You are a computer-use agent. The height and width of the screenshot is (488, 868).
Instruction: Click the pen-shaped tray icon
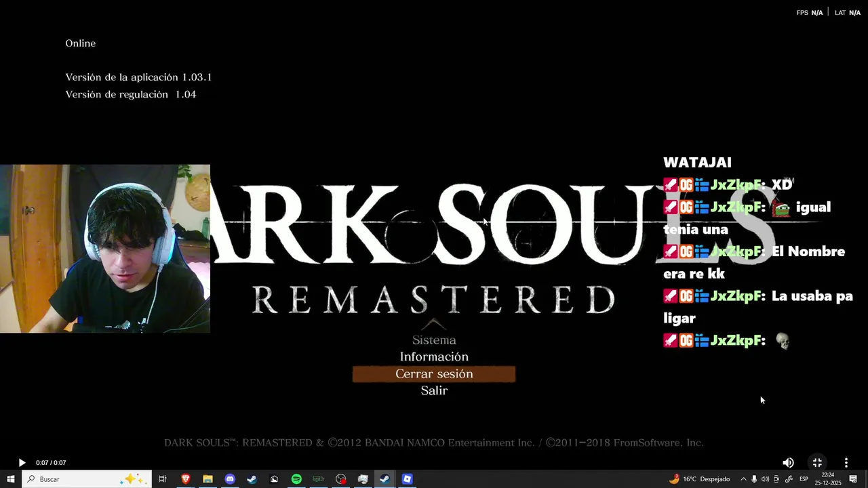(789, 479)
